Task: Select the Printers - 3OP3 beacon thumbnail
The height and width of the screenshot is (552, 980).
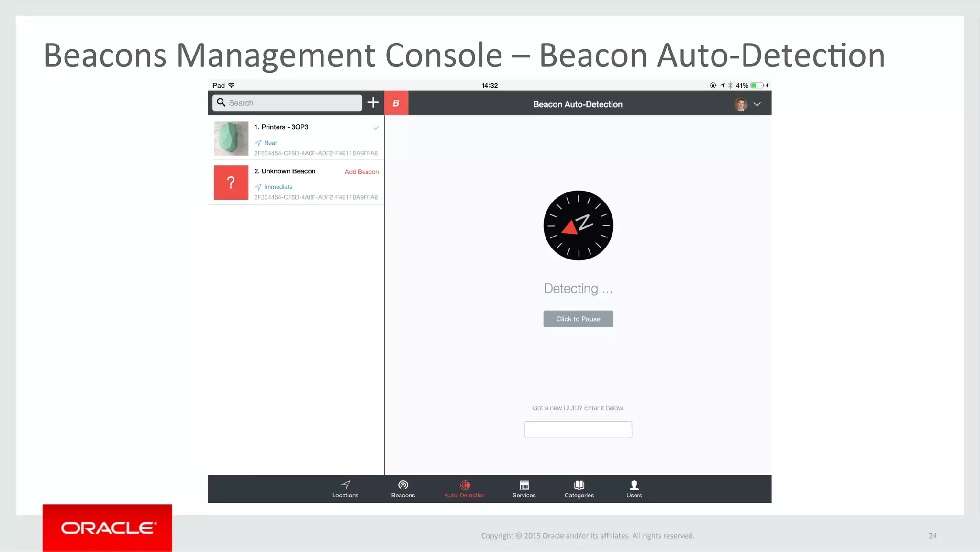Action: (x=231, y=138)
